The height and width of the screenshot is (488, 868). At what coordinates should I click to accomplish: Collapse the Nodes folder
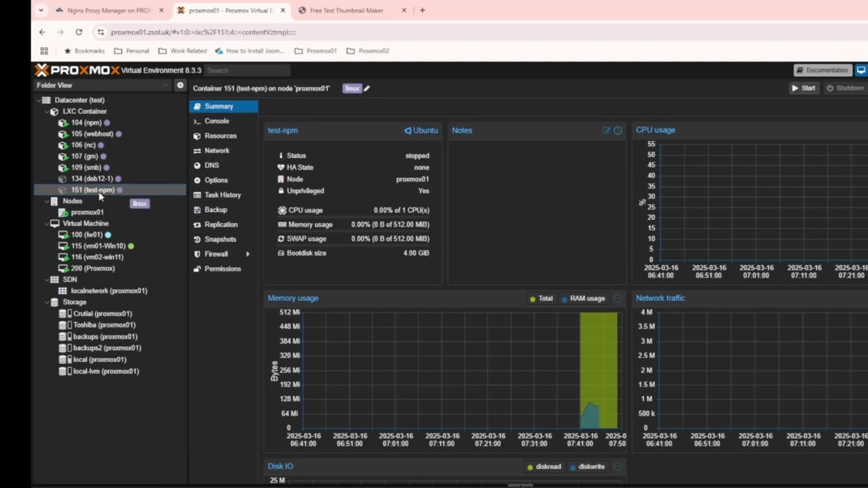pos(47,201)
